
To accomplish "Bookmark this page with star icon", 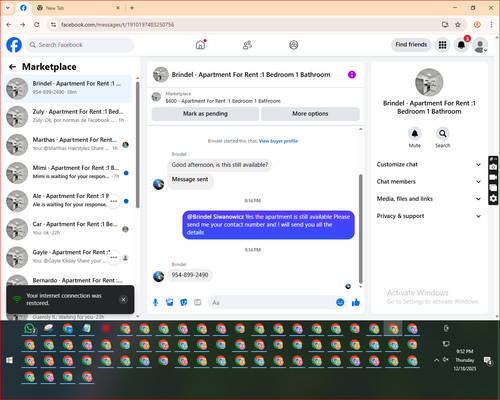I will pyautogui.click(x=458, y=25).
